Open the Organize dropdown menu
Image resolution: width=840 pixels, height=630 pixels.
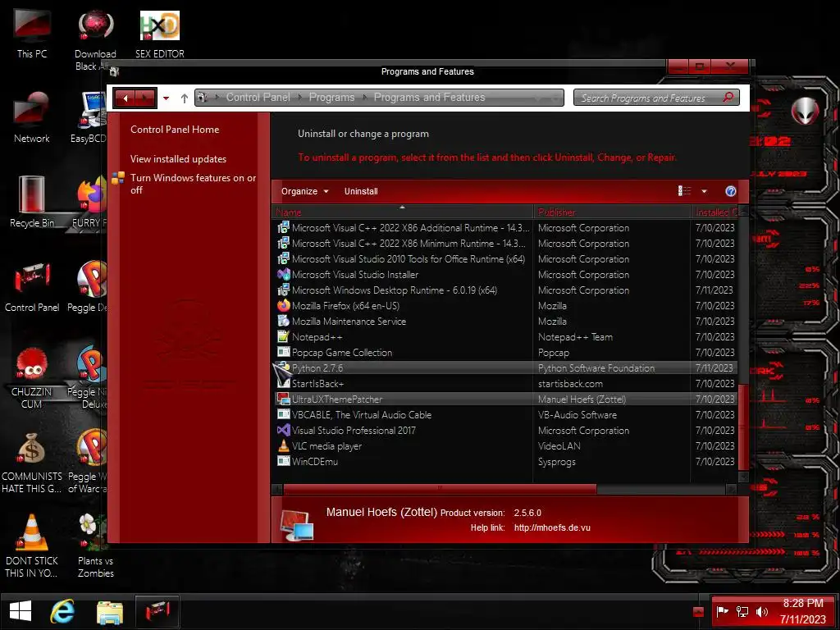(x=305, y=191)
